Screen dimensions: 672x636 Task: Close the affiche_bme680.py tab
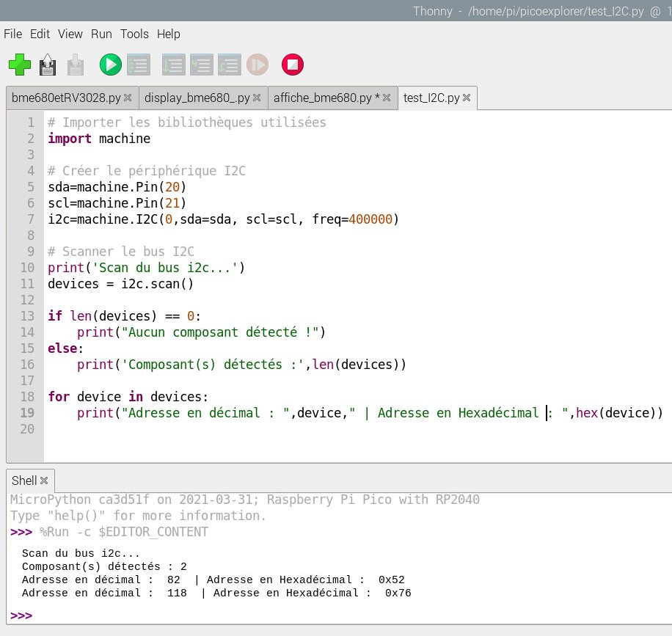387,98
